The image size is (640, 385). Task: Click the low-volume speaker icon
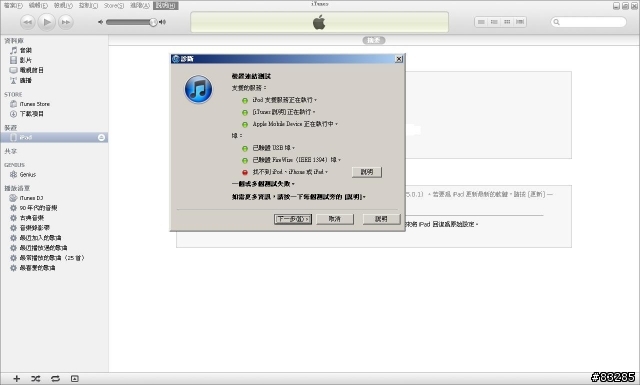click(x=100, y=22)
